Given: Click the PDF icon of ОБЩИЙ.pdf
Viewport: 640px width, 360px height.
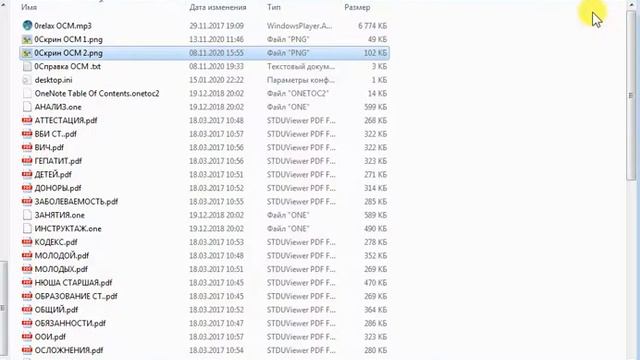Looking at the screenshot, I should [x=27, y=309].
